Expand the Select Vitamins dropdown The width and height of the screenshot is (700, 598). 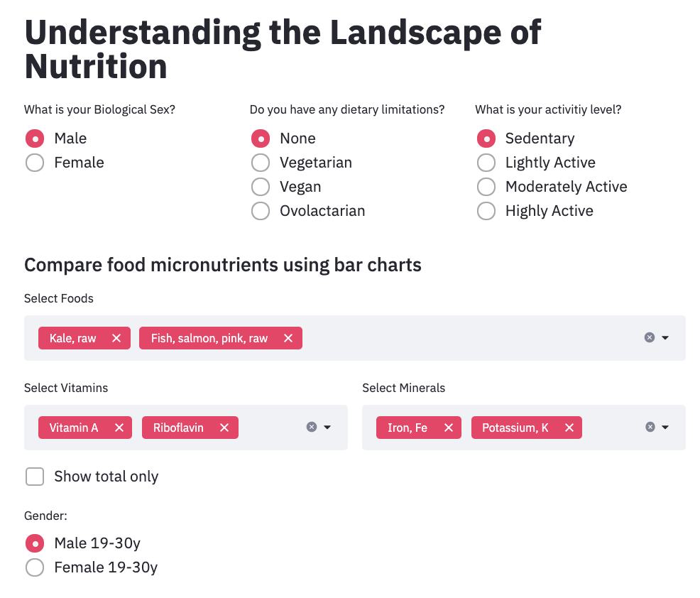pyautogui.click(x=327, y=427)
